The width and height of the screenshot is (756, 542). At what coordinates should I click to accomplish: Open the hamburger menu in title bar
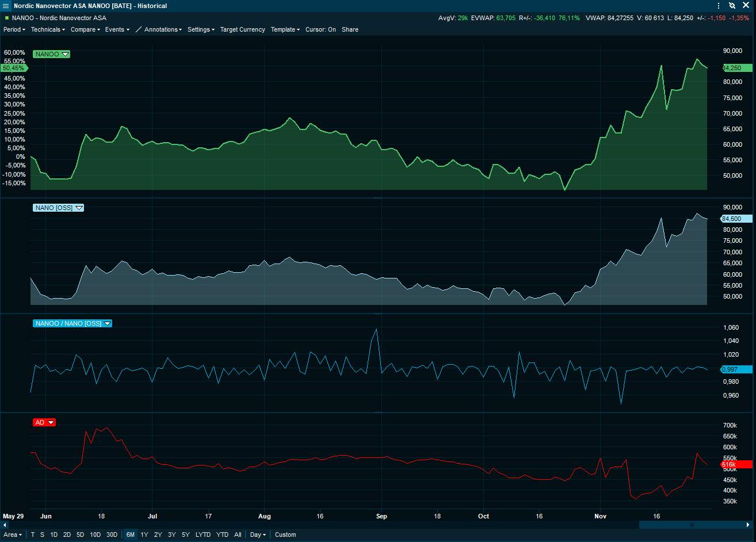click(x=6, y=6)
